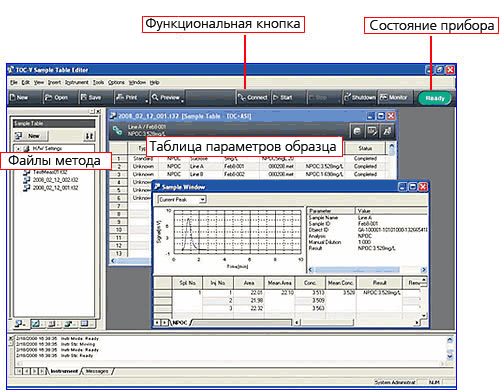Select file 2008_02_12_002.t32 in tree
This screenshot has height=390, width=499.
(55, 180)
